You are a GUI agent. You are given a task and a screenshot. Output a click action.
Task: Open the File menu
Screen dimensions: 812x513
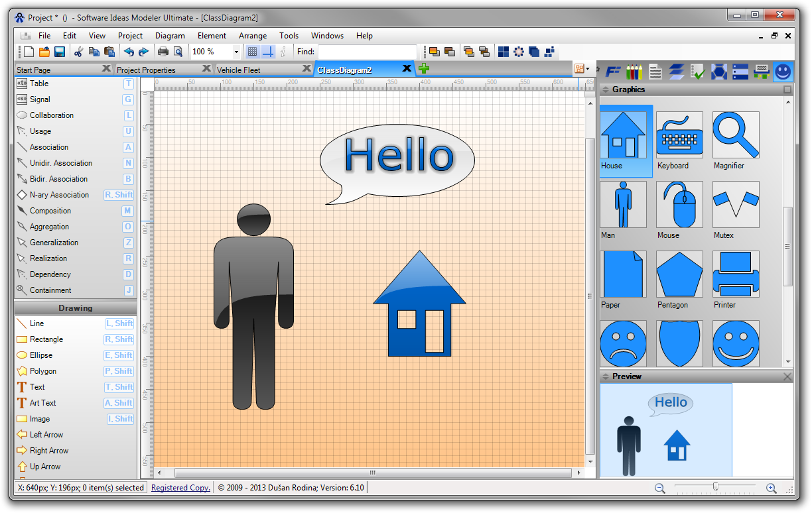pos(44,36)
